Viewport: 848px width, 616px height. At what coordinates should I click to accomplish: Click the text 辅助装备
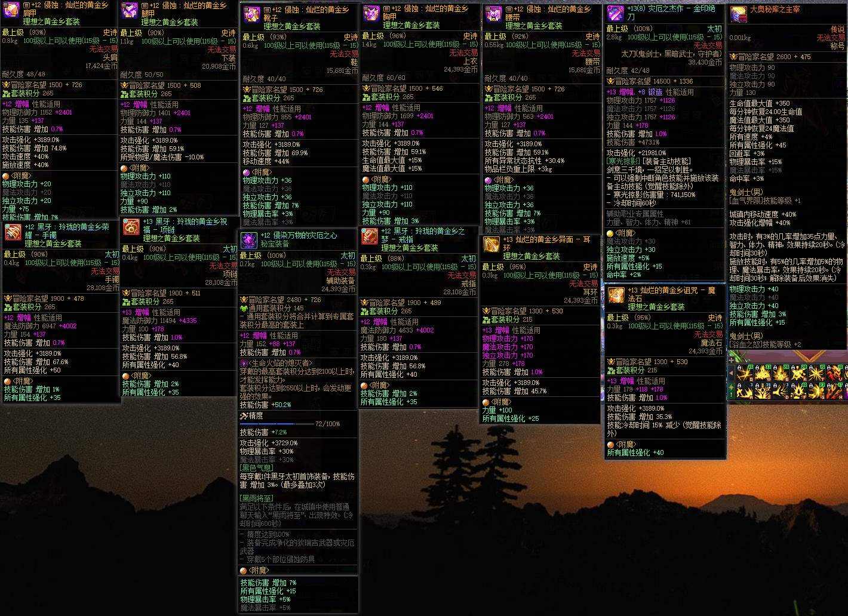(x=340, y=281)
